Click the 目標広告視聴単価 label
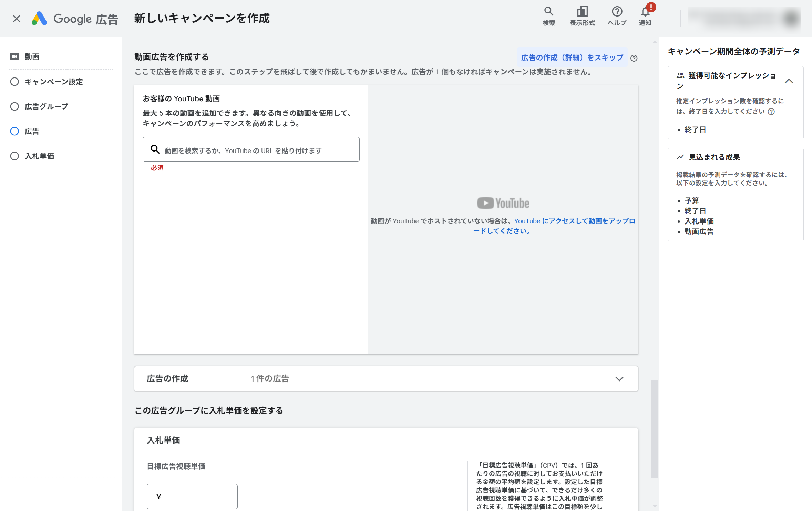The height and width of the screenshot is (511, 812). [176, 466]
